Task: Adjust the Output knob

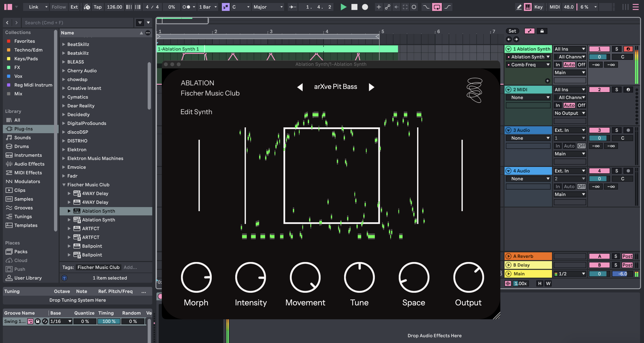Action: [468, 277]
